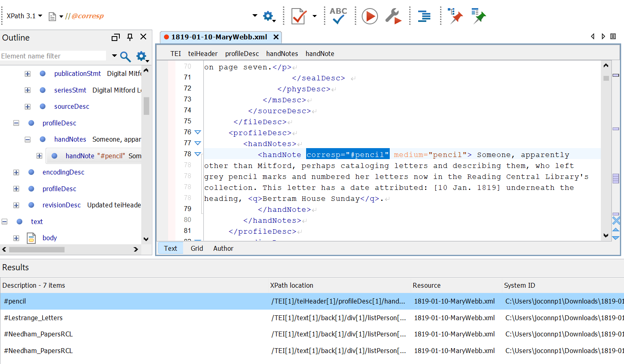This screenshot has width=624, height=364.
Task: Click Outline horizontal scroll right arrow
Action: (136, 250)
